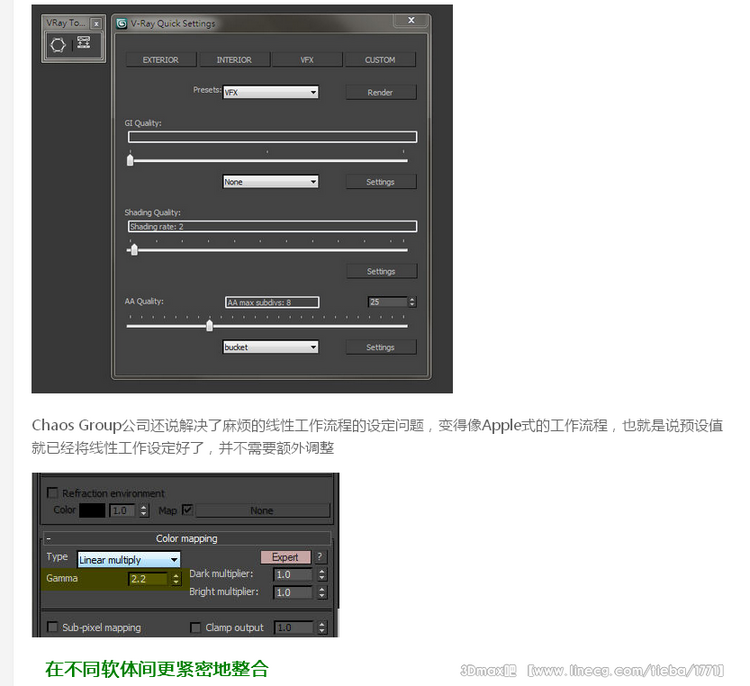Click the hexagon render icon in VRay Toolbar

(x=58, y=45)
